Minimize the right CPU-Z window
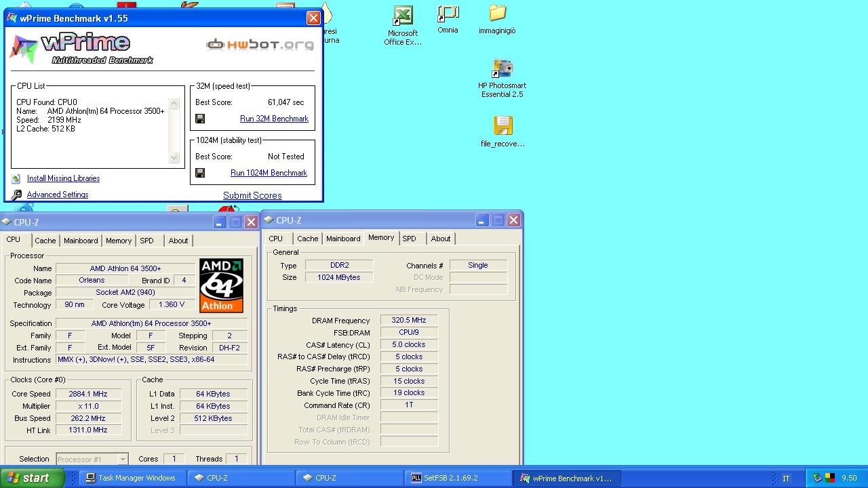 (481, 220)
